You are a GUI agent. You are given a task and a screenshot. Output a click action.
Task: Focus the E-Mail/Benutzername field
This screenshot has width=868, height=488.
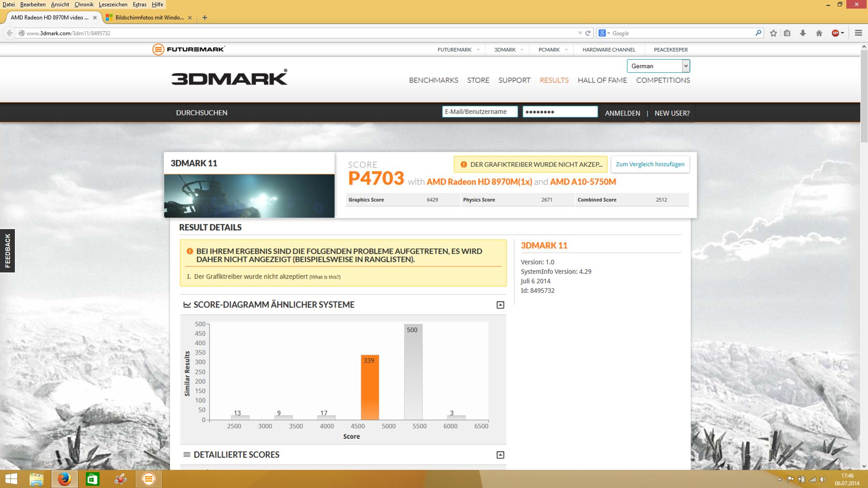coord(480,112)
